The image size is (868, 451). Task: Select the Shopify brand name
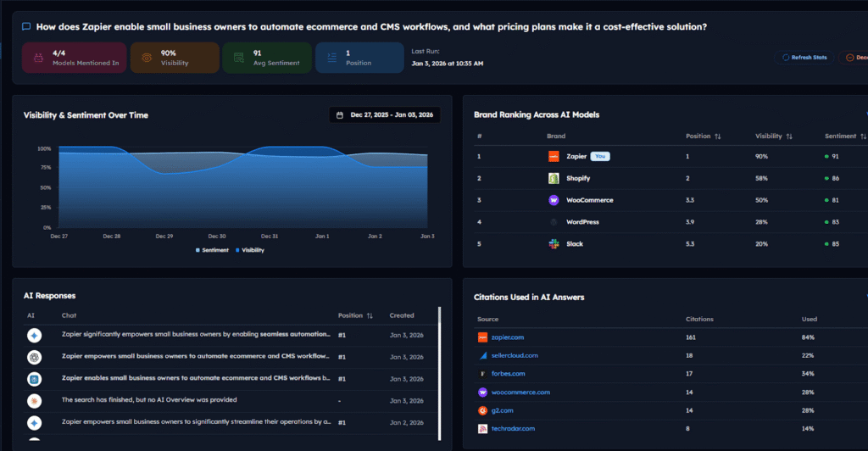coord(578,178)
